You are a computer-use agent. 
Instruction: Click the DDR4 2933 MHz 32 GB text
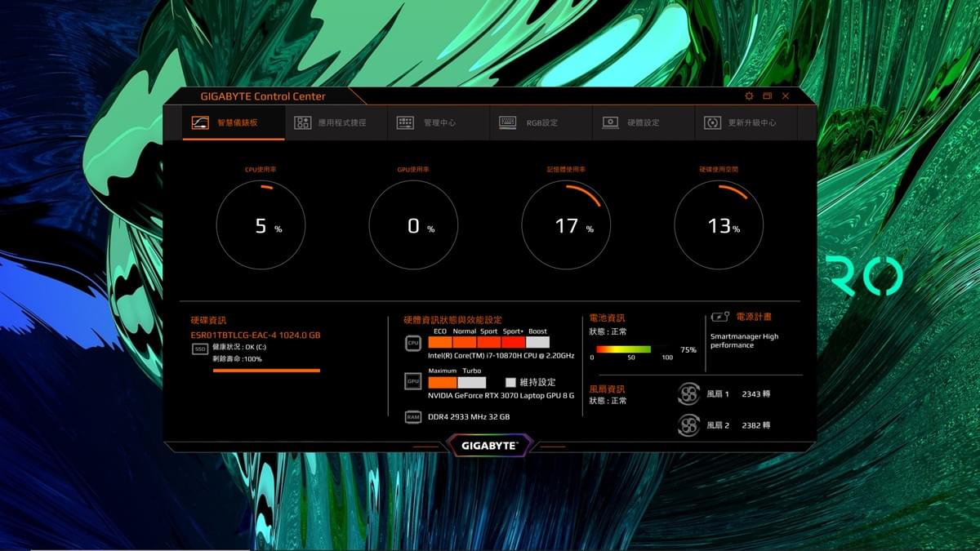click(x=469, y=417)
